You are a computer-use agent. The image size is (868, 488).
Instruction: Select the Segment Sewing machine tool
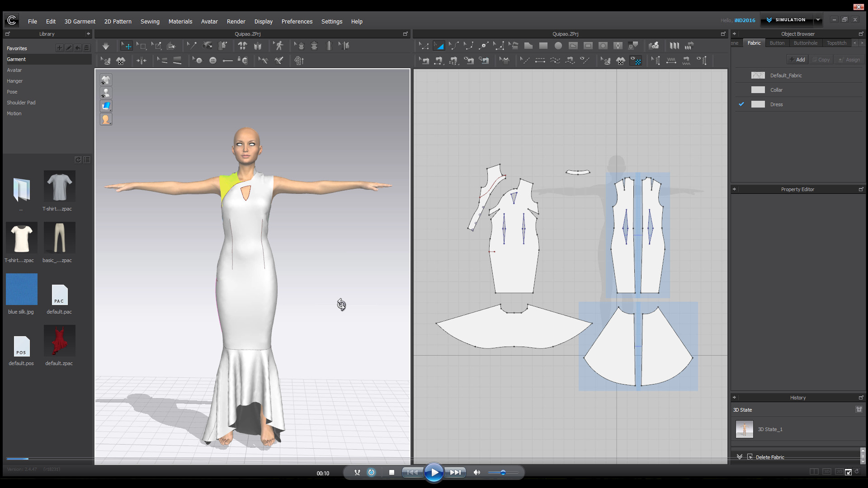click(x=439, y=61)
